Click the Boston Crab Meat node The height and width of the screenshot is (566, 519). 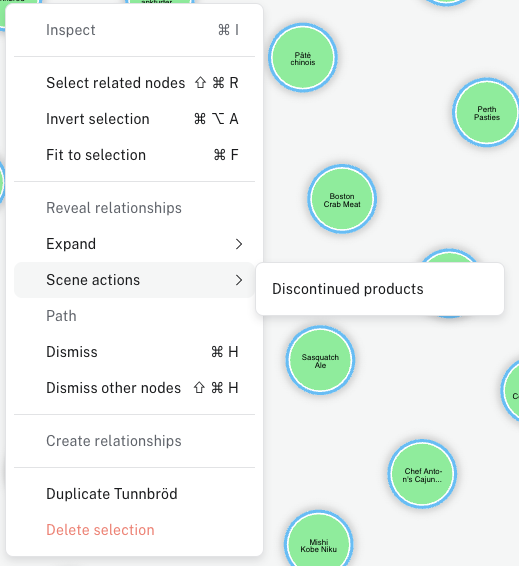(x=342, y=199)
